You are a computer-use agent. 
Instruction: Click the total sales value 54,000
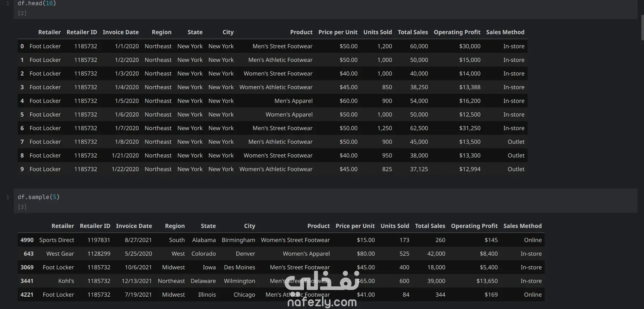point(419,101)
